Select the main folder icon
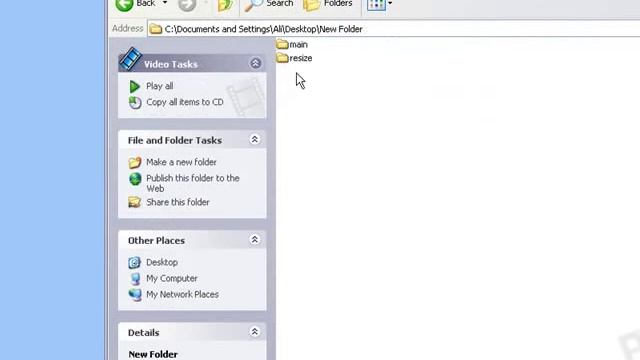The image size is (640, 360). [x=282, y=44]
